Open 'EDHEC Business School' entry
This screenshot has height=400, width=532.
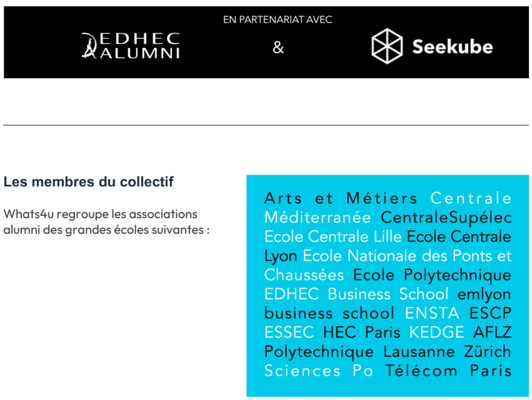click(356, 294)
